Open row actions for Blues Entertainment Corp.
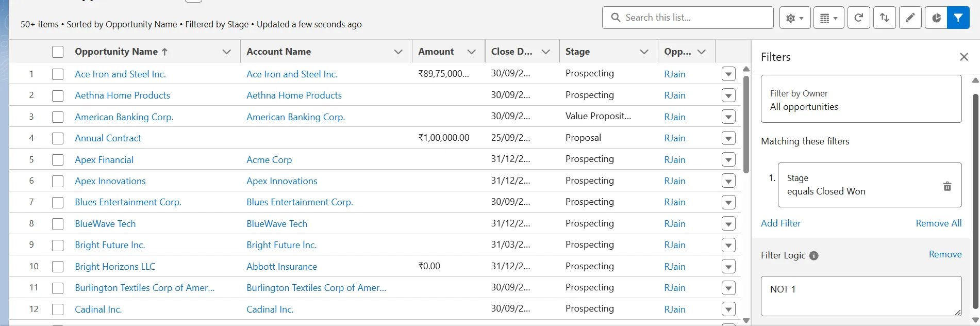The image size is (980, 326). point(728,202)
